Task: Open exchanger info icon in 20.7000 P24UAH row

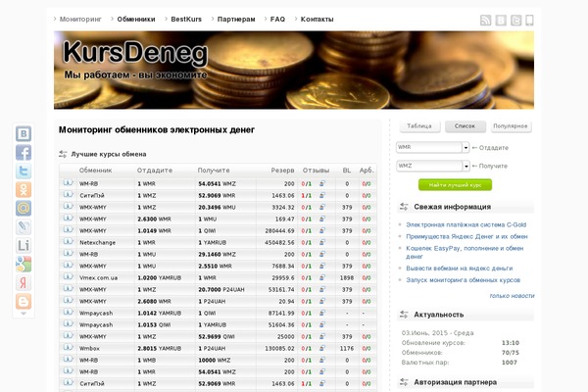Action: pyautogui.click(x=68, y=288)
